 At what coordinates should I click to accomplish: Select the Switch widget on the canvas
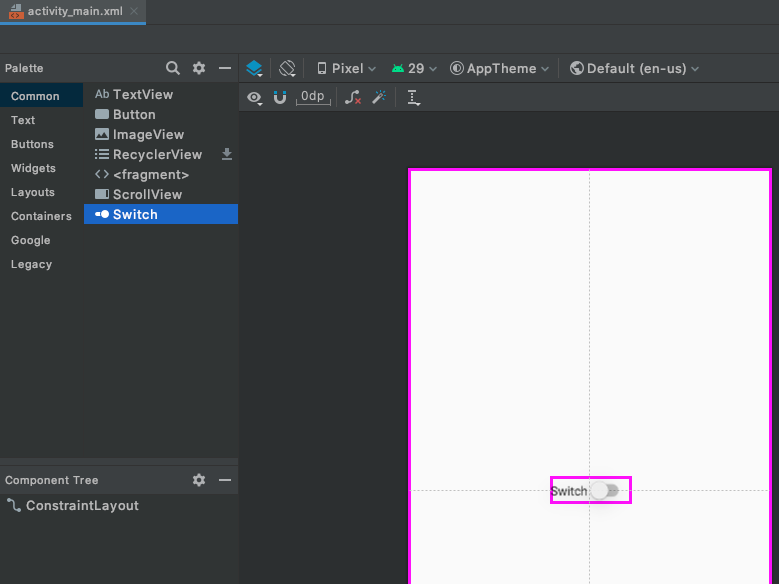pos(591,490)
